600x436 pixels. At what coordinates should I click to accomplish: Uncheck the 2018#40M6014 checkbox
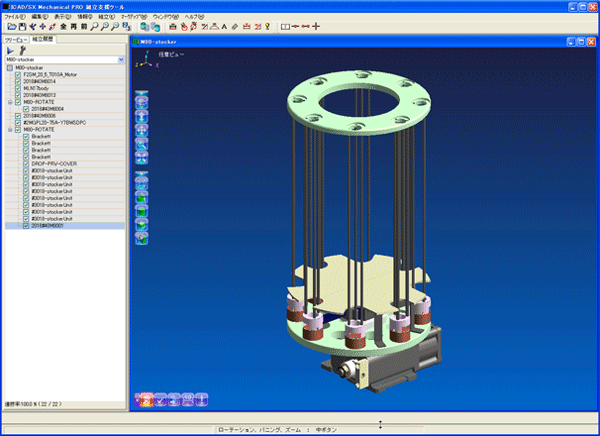pyautogui.click(x=18, y=81)
